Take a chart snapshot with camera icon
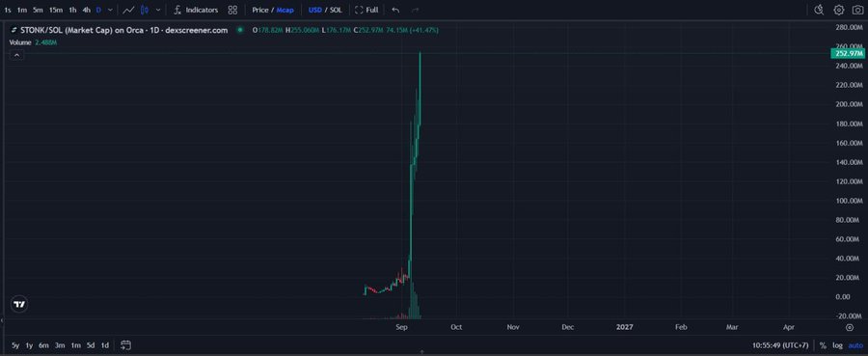 857,10
